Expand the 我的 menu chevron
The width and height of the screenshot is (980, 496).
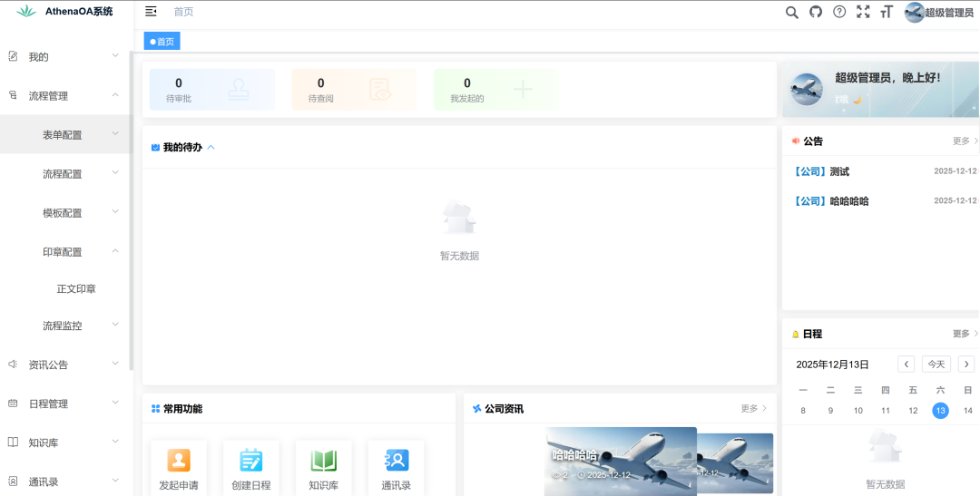point(115,55)
